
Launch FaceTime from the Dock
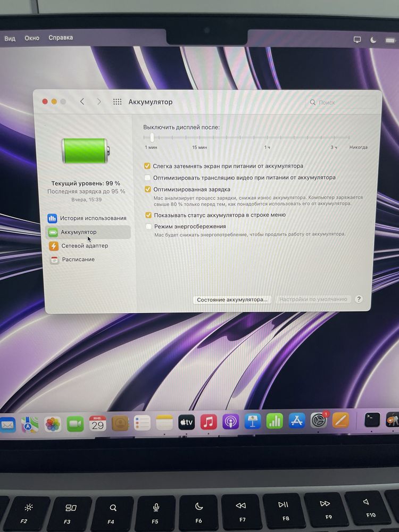(x=75, y=424)
